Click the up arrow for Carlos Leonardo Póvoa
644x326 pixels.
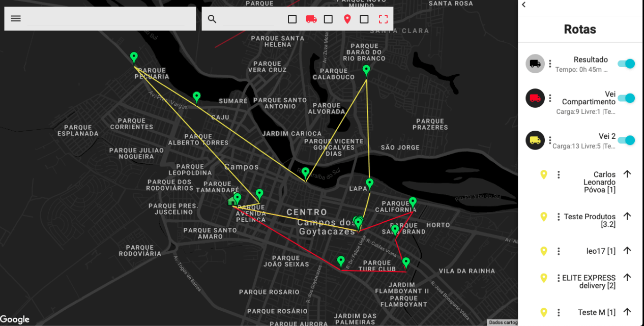(x=627, y=174)
